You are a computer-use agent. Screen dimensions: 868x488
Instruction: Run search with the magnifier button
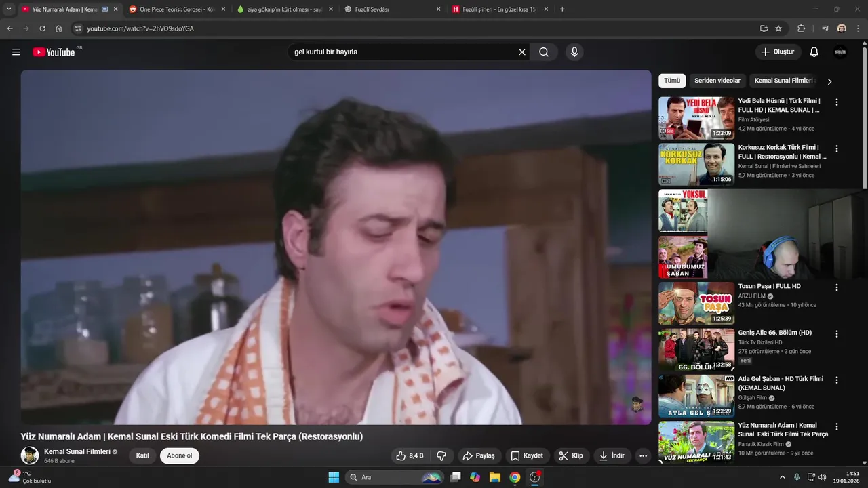(544, 52)
